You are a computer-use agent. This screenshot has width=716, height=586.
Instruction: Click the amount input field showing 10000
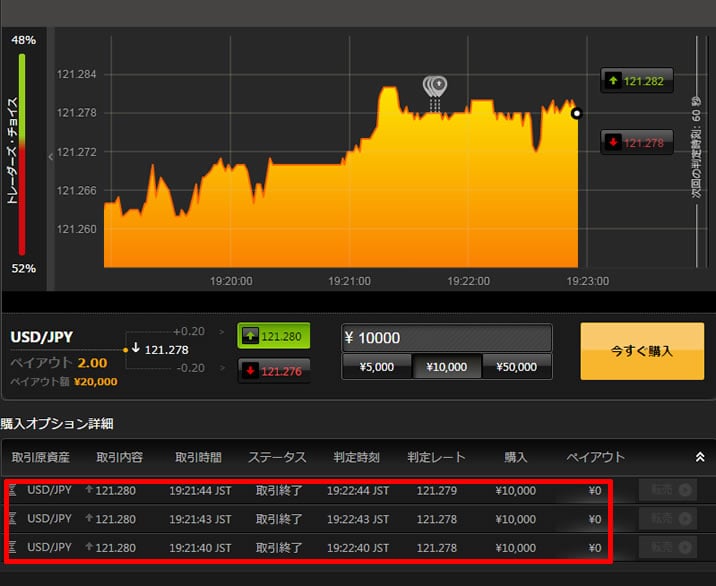(447, 338)
